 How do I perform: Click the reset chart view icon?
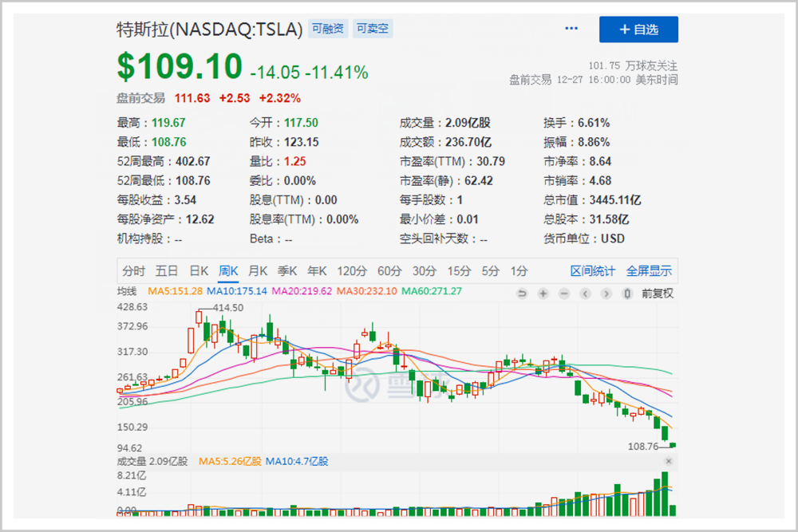click(x=522, y=294)
